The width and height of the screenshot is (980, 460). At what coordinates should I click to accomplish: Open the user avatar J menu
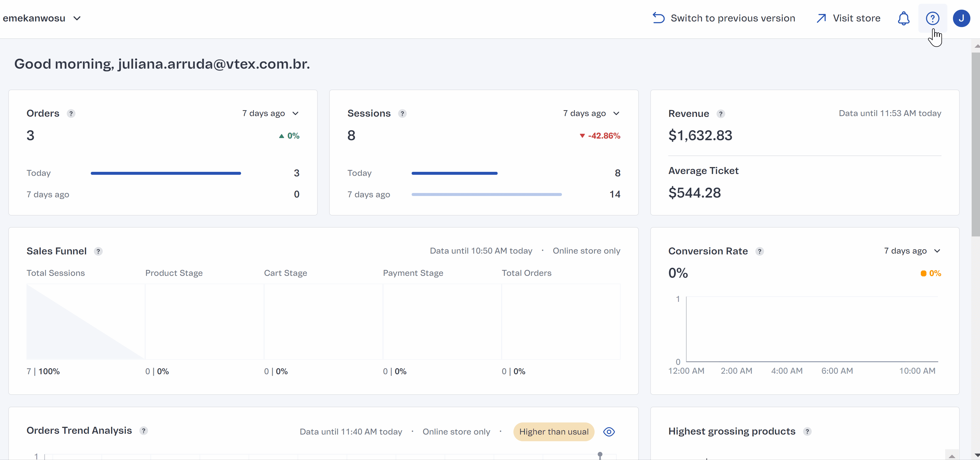[961, 18]
